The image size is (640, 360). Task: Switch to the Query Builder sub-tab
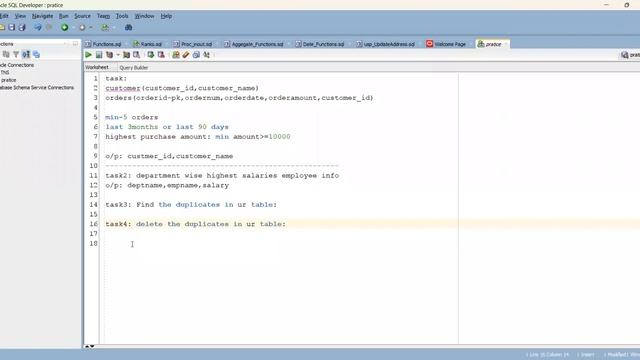pos(134,67)
